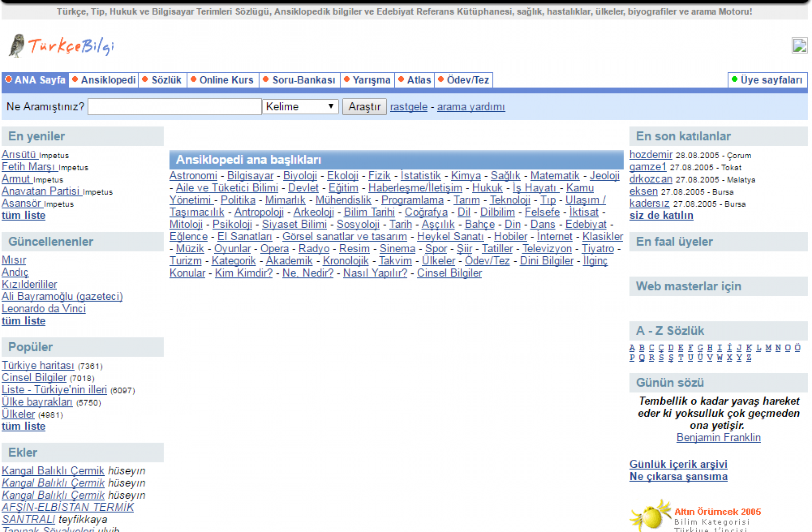Viewport: 812px width, 532px height.
Task: Open the Benjamin Franklin author link
Action: pyautogui.click(x=718, y=438)
